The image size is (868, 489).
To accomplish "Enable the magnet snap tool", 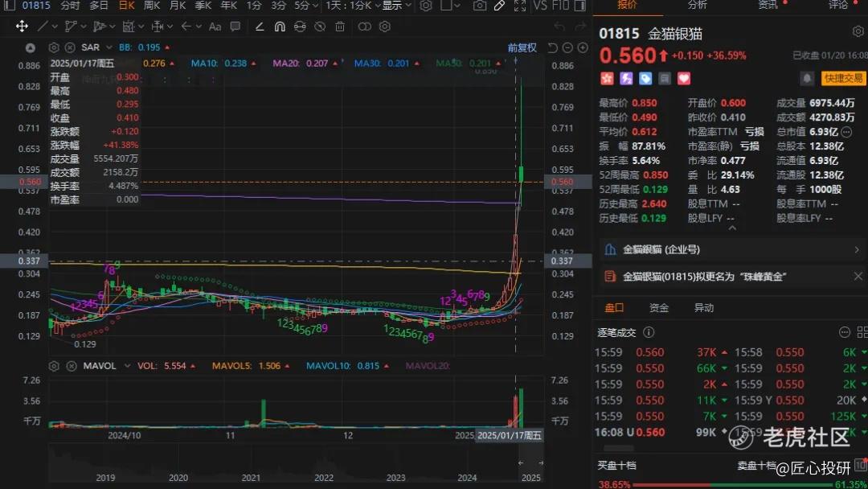I will (x=280, y=26).
